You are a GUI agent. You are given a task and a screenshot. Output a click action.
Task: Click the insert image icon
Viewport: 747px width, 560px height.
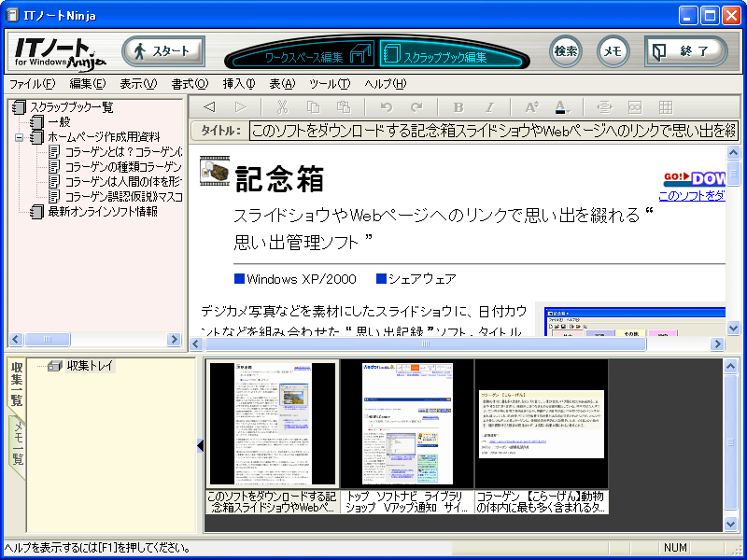635,107
